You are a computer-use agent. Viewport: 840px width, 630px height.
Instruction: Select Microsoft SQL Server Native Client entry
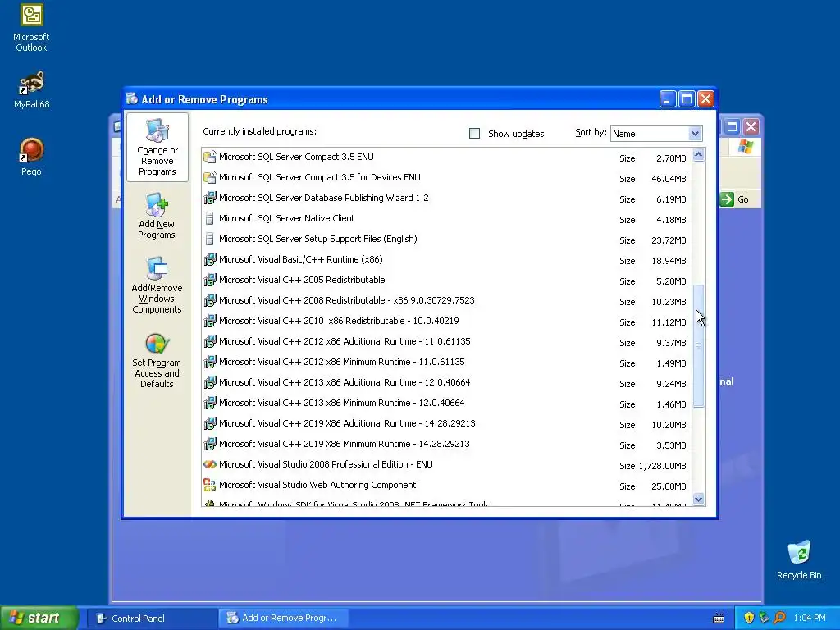(x=447, y=218)
